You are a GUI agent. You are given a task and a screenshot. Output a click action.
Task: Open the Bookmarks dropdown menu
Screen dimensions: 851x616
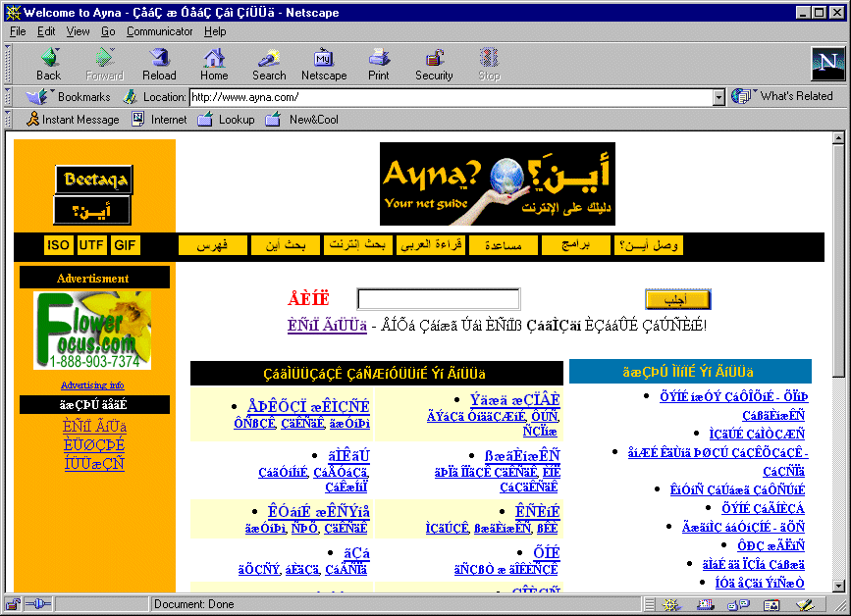click(69, 97)
